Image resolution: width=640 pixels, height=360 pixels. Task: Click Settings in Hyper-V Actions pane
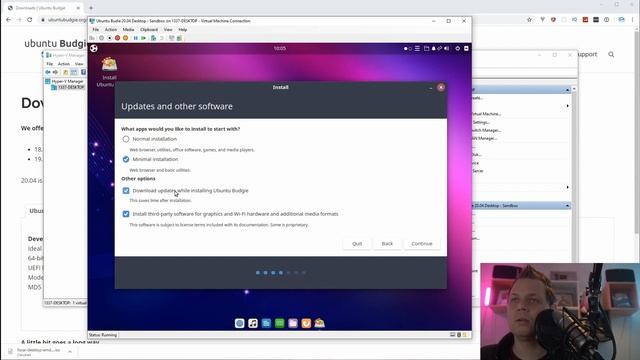coord(481,122)
